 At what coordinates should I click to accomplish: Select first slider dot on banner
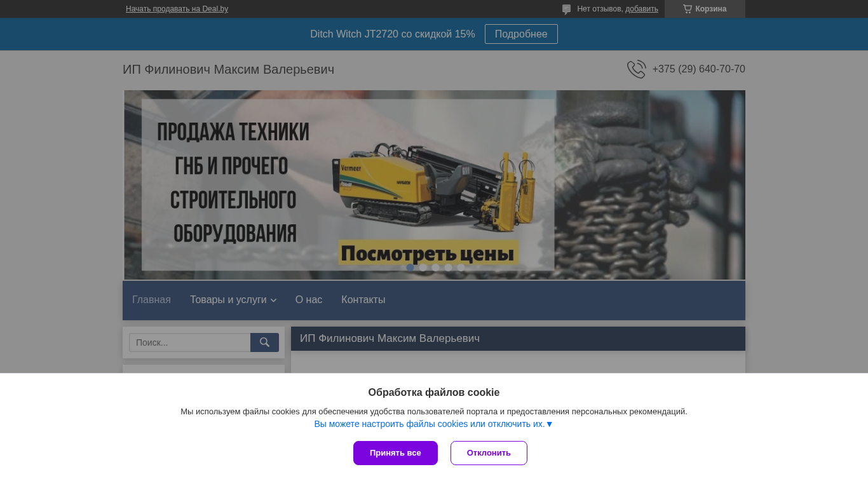pos(410,268)
